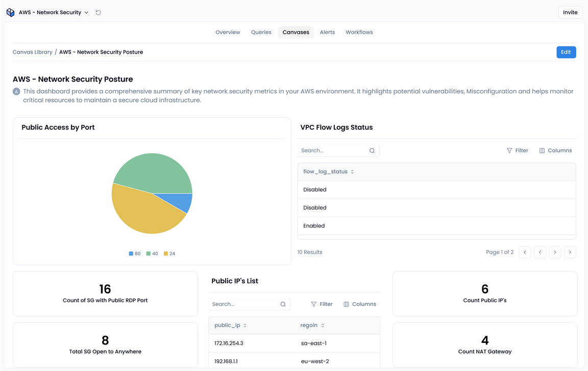
Task: Click the AWS - Network Security Posture breadcrumb
Action: click(x=101, y=52)
